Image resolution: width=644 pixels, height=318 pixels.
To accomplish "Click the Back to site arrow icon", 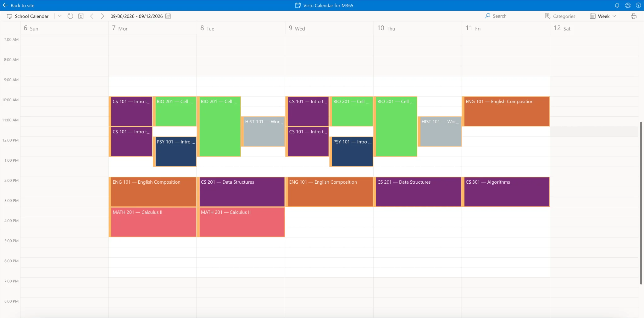I will pyautogui.click(x=5, y=5).
